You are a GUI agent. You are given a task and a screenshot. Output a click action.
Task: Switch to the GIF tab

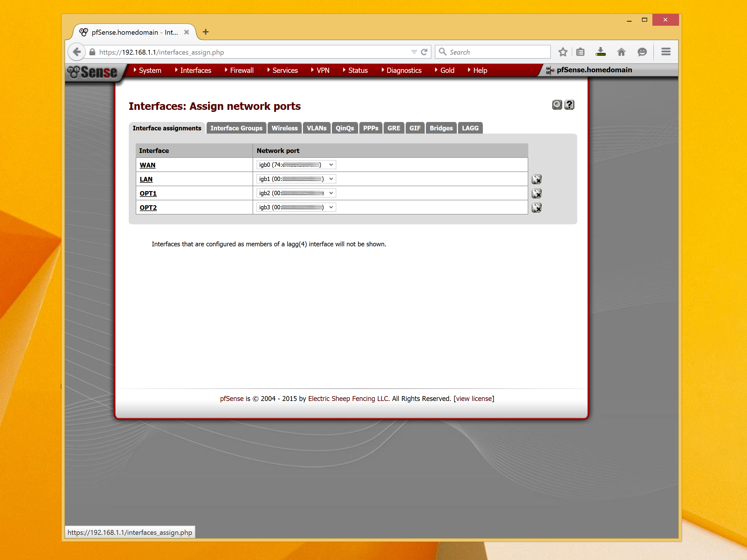click(415, 128)
